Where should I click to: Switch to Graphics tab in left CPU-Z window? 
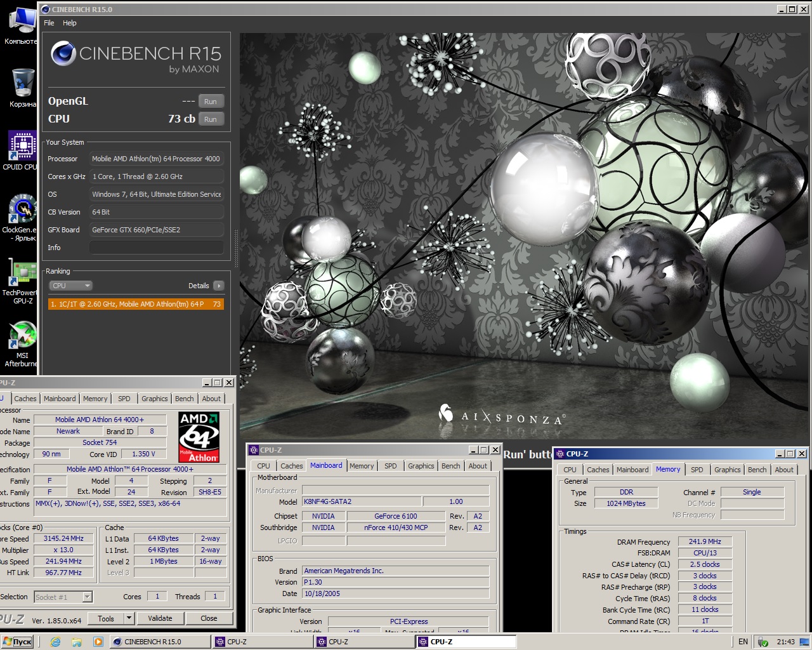[155, 399]
